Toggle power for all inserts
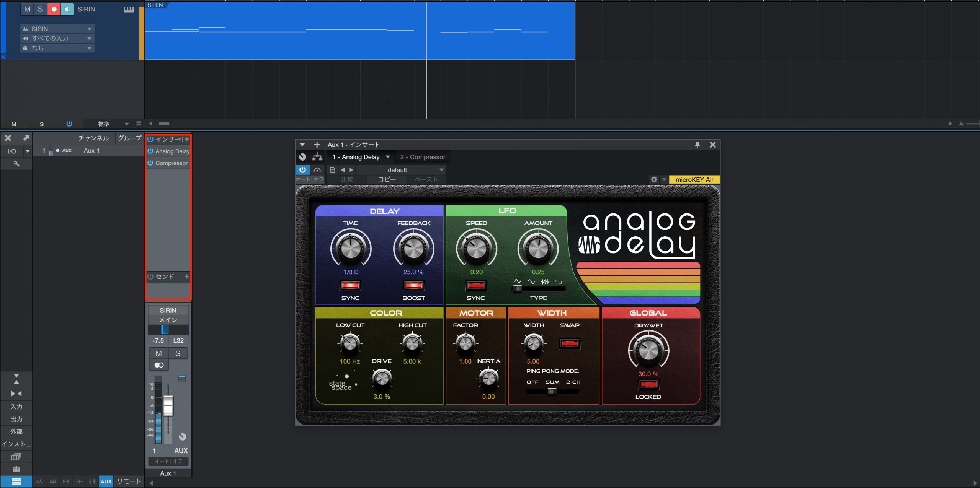980x488 pixels. pos(150,139)
